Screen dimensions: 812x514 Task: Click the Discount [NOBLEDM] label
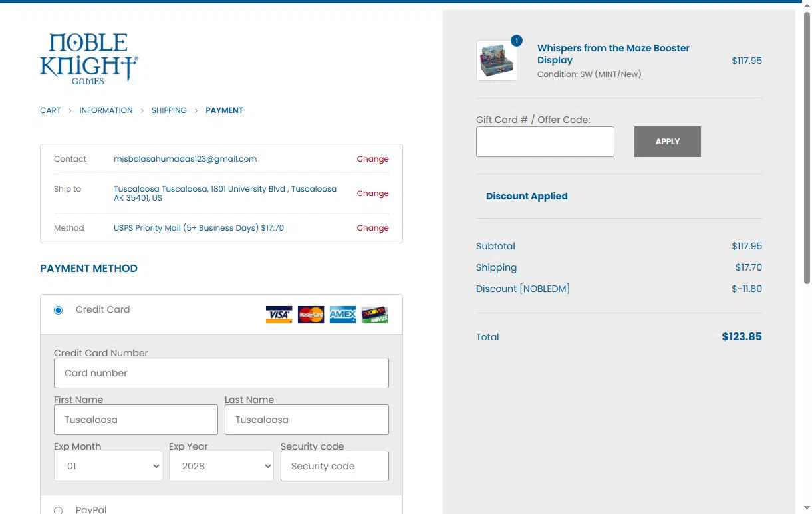pyautogui.click(x=523, y=289)
